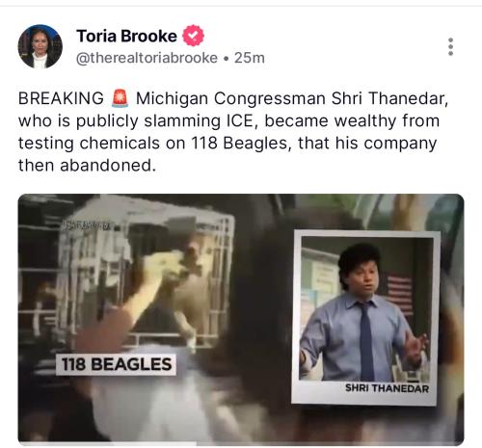482x448 pixels.
Task: Open the three-dot more options menu
Action: [450, 47]
